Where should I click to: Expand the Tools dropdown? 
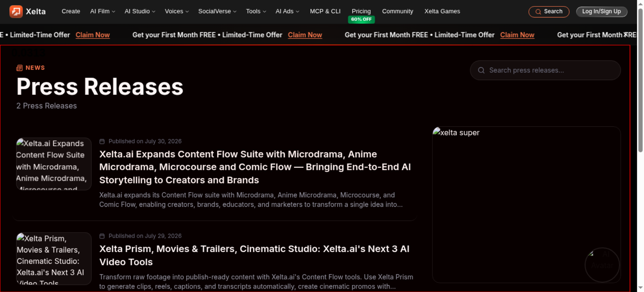pyautogui.click(x=256, y=11)
